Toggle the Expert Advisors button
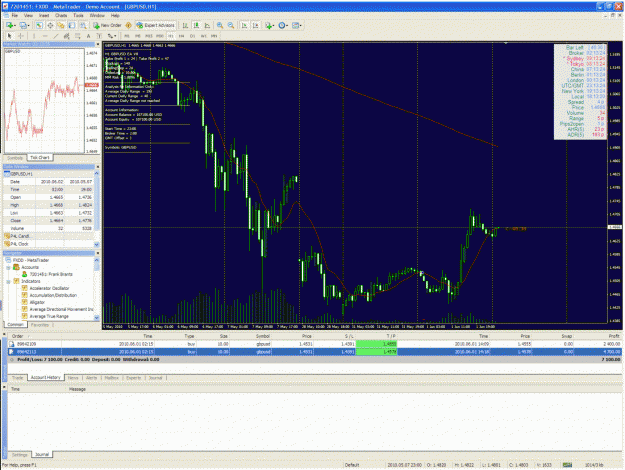625x470 pixels. point(155,25)
